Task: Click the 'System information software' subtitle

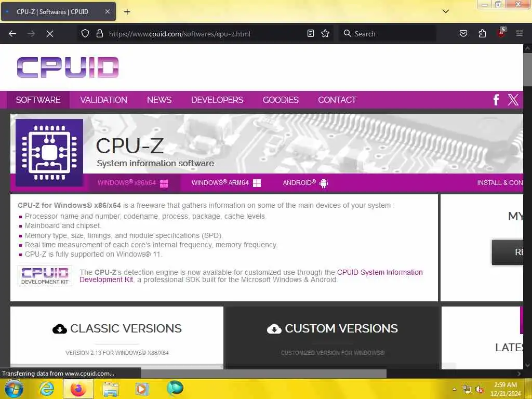Action: pos(155,163)
